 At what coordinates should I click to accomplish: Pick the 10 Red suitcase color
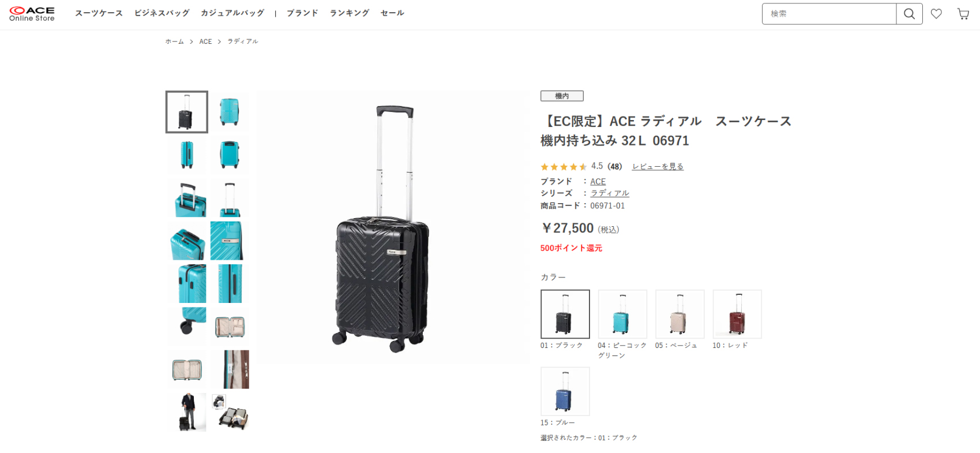point(737,314)
